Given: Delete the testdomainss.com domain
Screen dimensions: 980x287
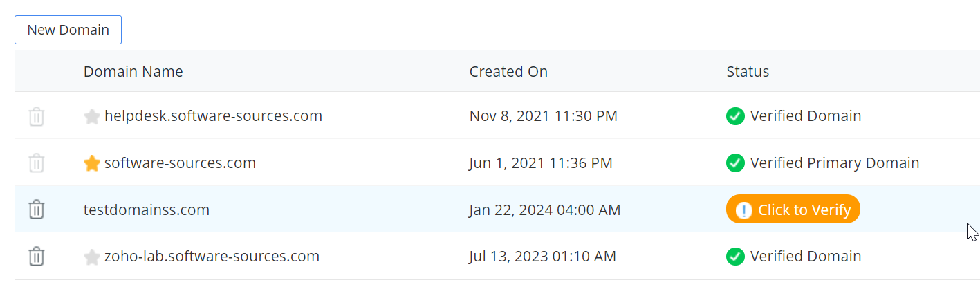Looking at the screenshot, I should [37, 210].
